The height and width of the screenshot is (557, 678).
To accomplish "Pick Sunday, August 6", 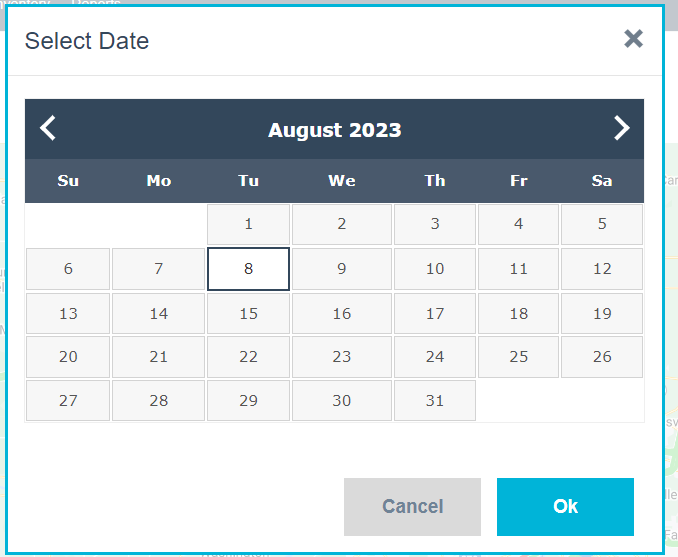I will pos(68,269).
